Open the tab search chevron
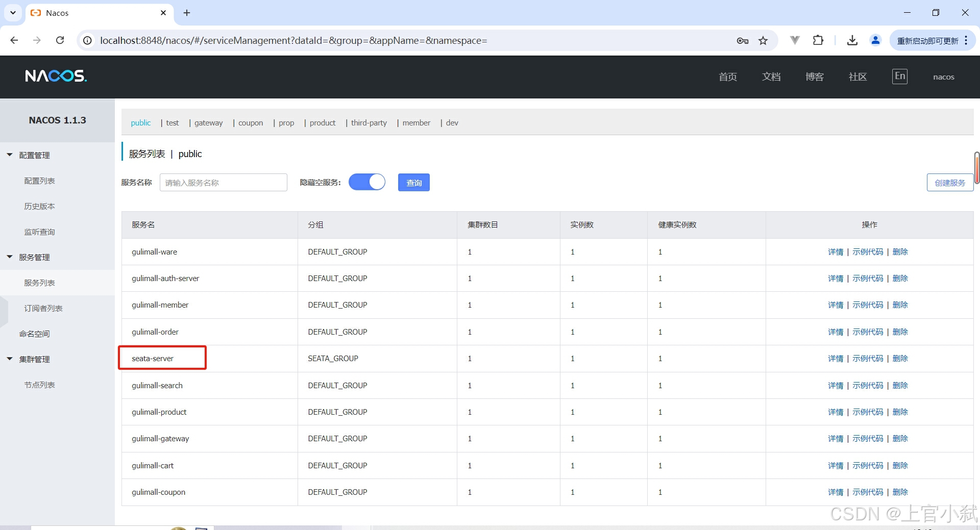The width and height of the screenshot is (980, 530). (x=13, y=13)
